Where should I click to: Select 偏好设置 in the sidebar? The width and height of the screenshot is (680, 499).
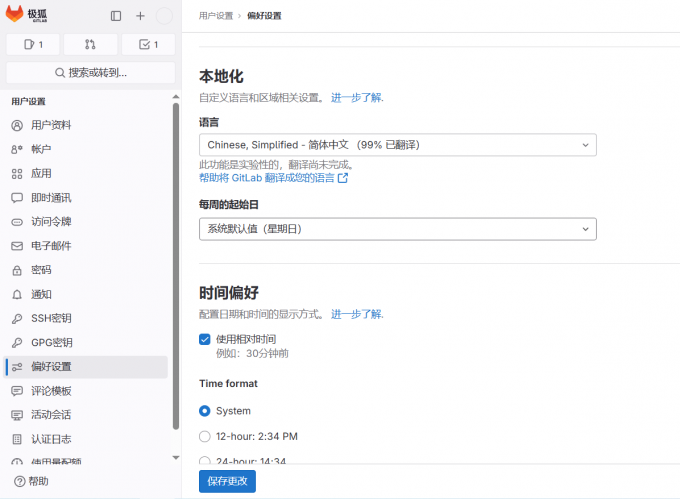85,367
